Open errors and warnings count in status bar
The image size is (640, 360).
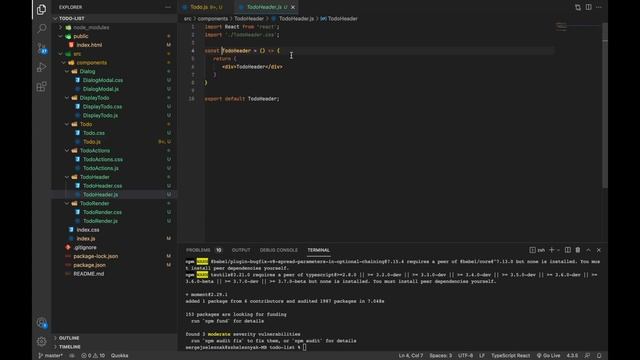[x=93, y=356]
